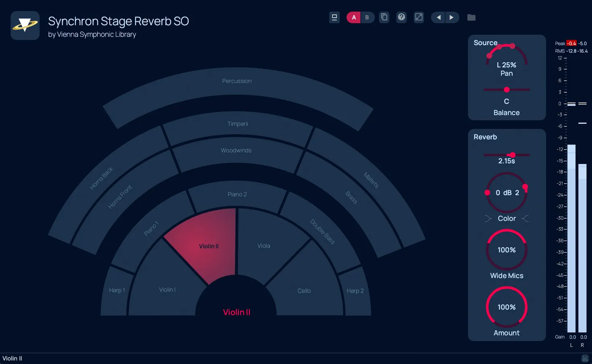Click the low-shelf Color filter icon
Screen dimensions: 592x364
488,219
